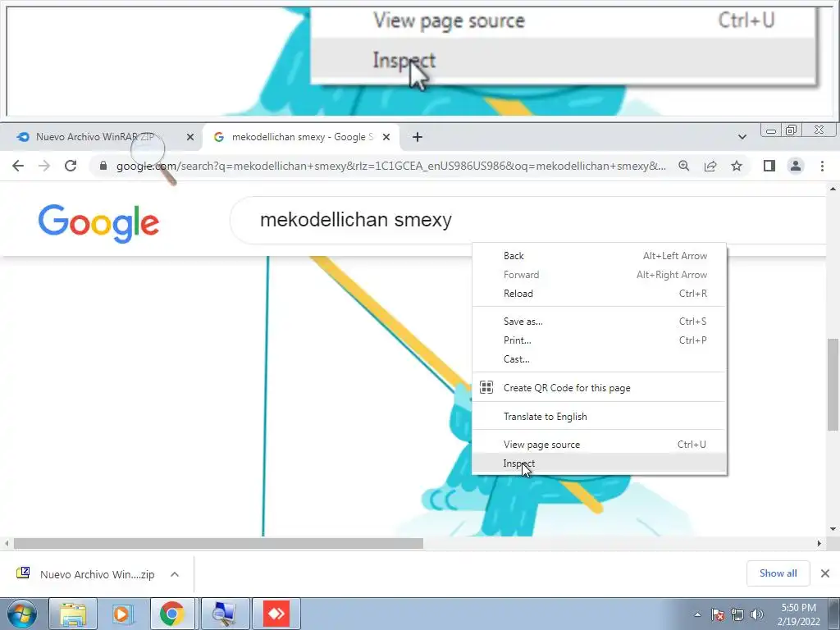Screen dimensions: 840x630
Task: Open the side panel icon in Chrome toolbar
Action: click(769, 166)
